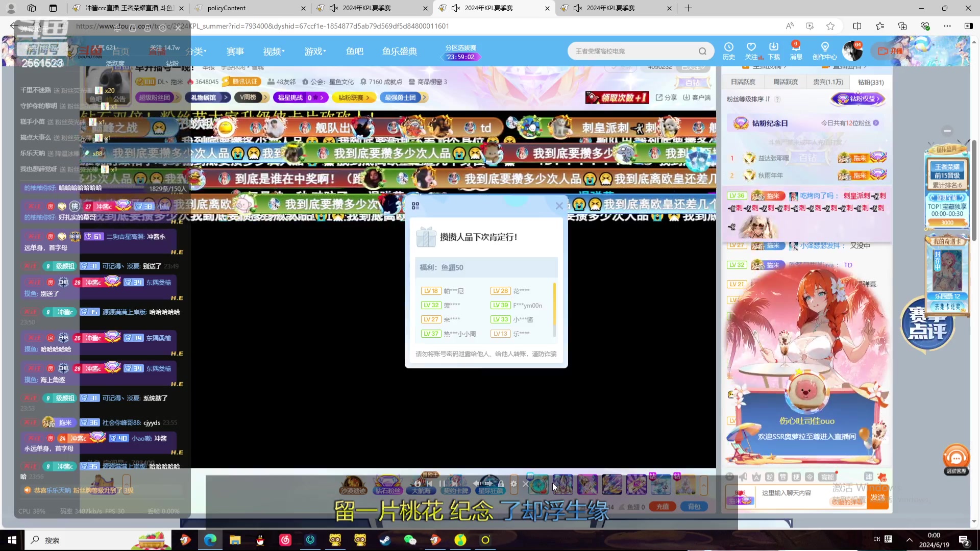Open Steam from the taskbar
Screen dimensions: 980x551
click(385, 540)
